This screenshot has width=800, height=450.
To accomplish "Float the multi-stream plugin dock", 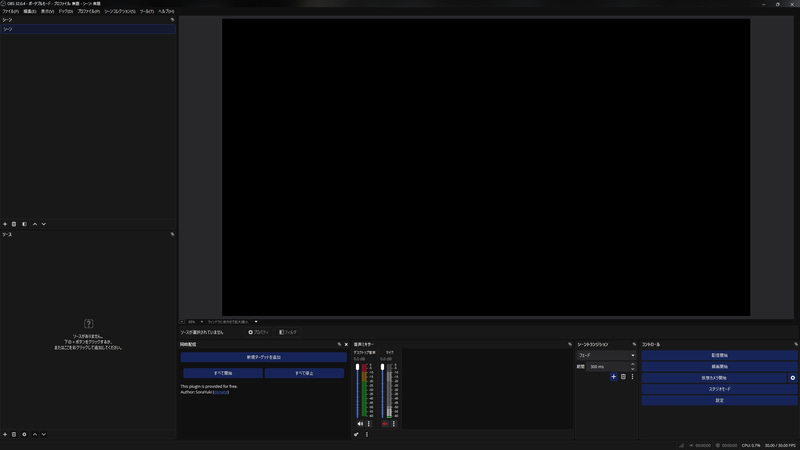I will pyautogui.click(x=339, y=344).
